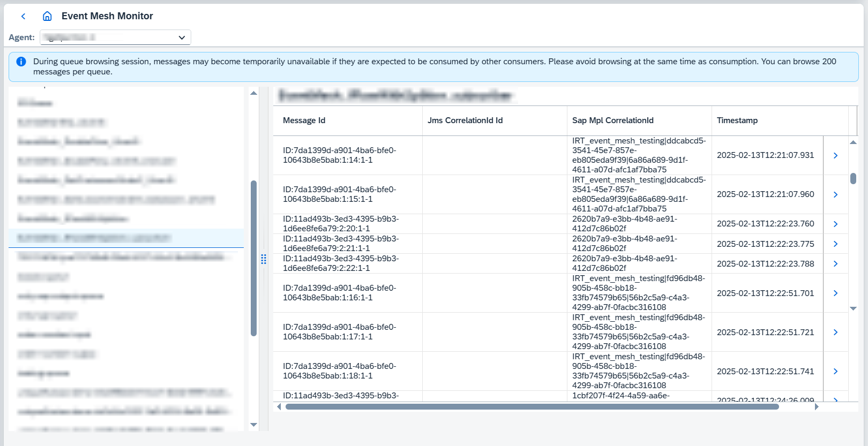Screen dimensions: 868x446
Task: Select message ID ending 1:14:1-1
Action: (x=340, y=155)
